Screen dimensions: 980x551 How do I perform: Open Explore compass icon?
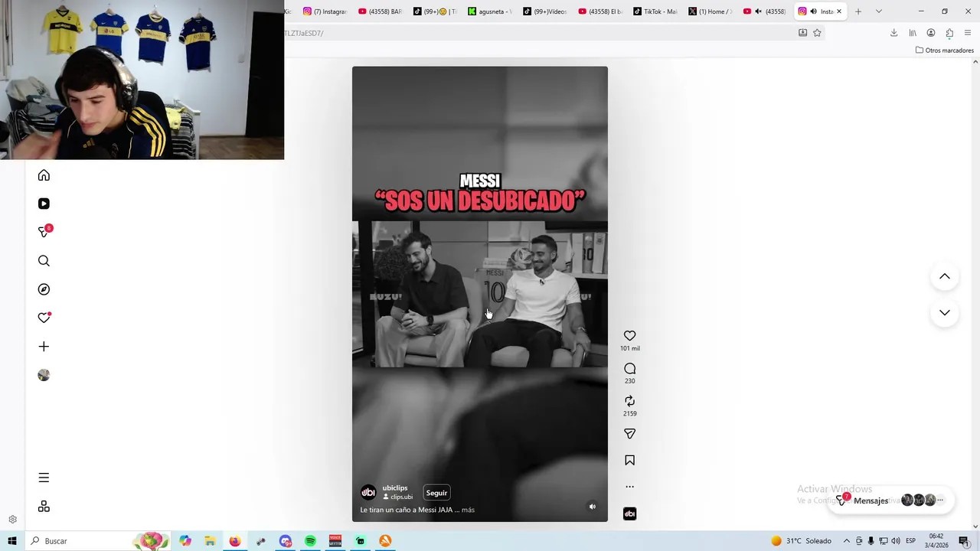pyautogui.click(x=44, y=289)
